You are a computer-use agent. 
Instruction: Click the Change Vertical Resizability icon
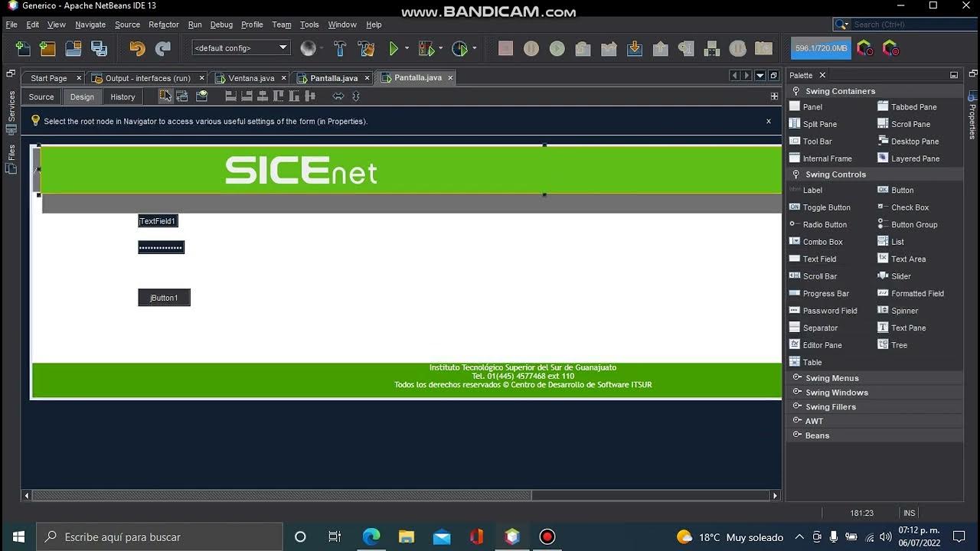click(356, 96)
